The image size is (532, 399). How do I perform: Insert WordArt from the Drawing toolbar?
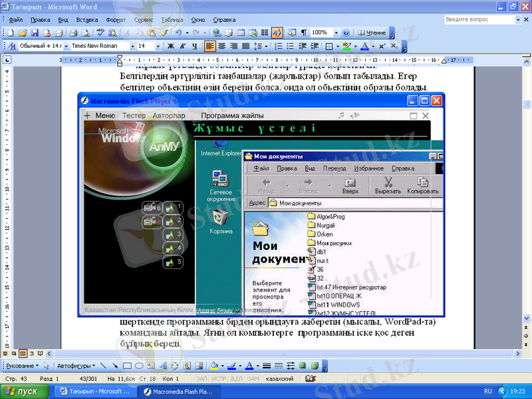point(164,366)
